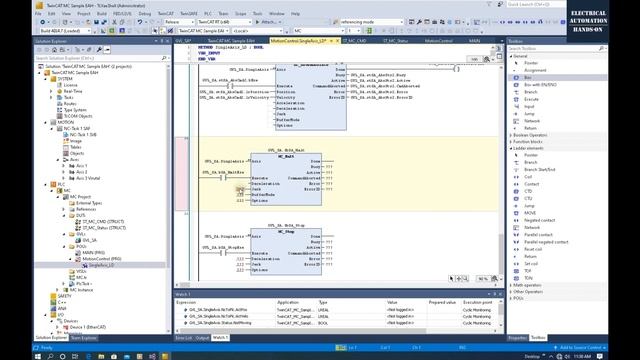Viewport: 640px width, 360px height.
Task: Open the PLC menu
Action: [208, 13]
